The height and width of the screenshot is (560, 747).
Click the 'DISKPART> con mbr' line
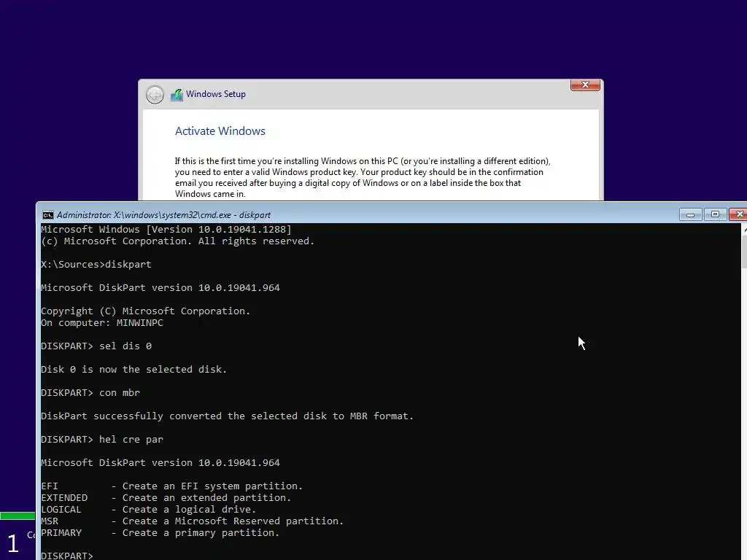pyautogui.click(x=90, y=393)
